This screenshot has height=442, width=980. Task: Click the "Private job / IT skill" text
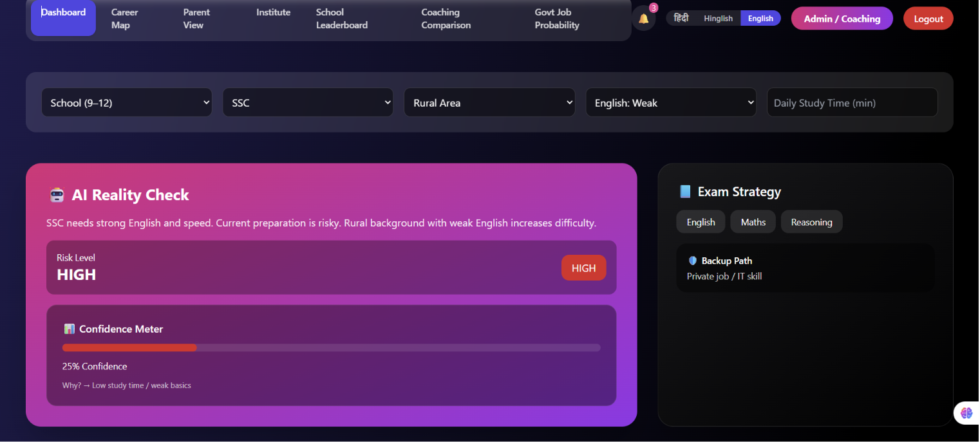point(724,276)
